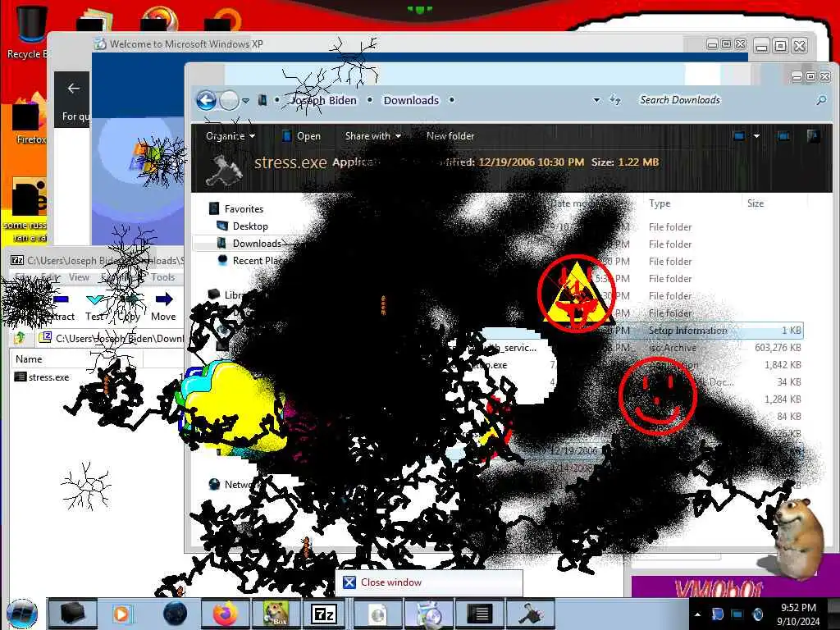Viewport: 840px width, 630px height.
Task: Expand the More view options arrow
Action: (756, 136)
